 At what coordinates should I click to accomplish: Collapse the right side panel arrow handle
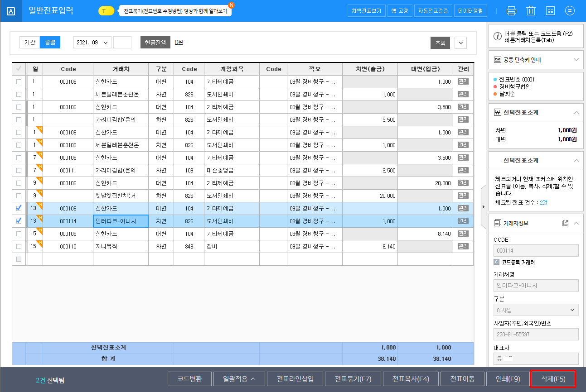click(x=483, y=207)
